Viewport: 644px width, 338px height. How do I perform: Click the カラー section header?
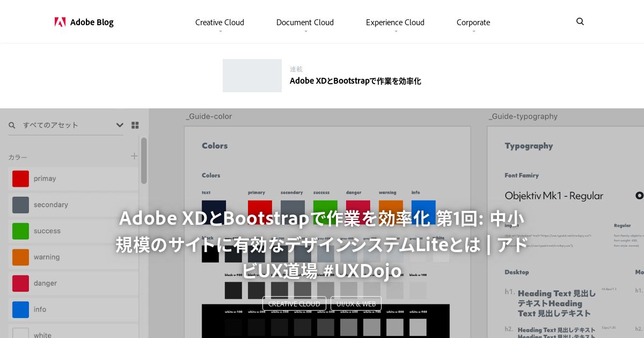[x=18, y=157]
